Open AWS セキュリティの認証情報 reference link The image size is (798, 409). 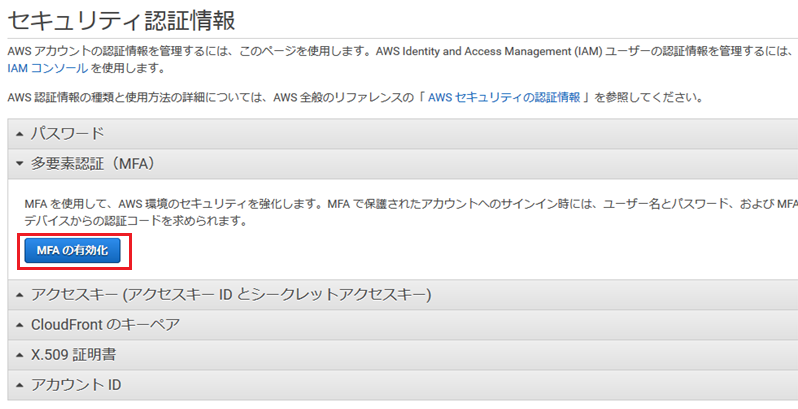pos(504,98)
